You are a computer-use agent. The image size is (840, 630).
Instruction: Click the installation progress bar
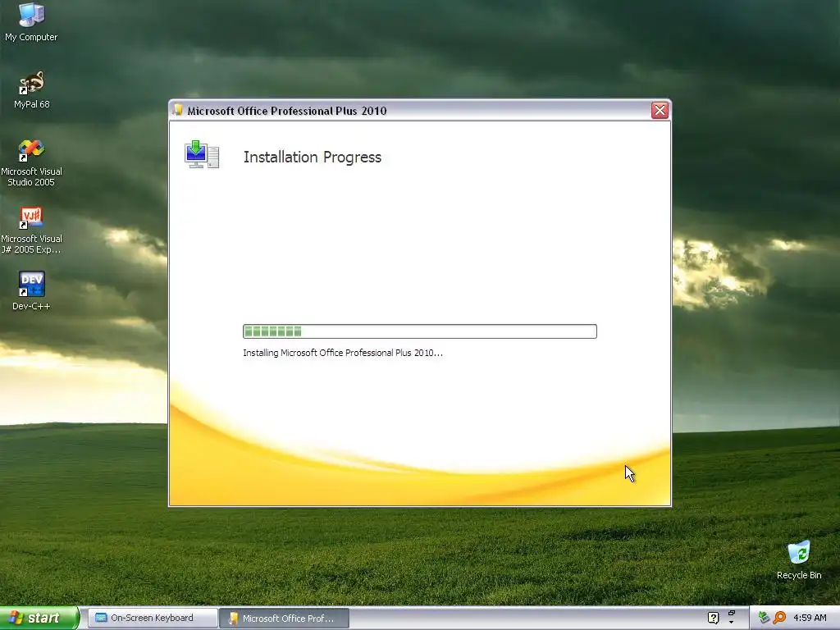(x=419, y=331)
